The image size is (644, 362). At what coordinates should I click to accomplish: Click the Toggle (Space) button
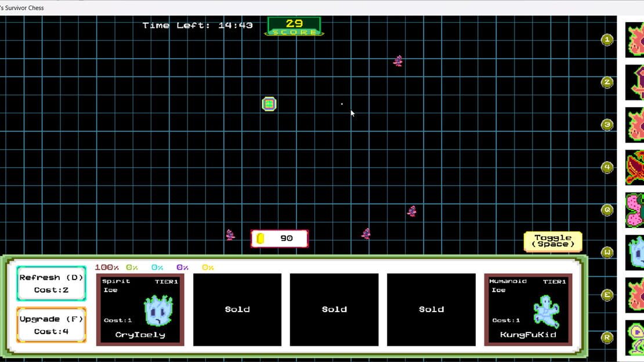pos(553,241)
